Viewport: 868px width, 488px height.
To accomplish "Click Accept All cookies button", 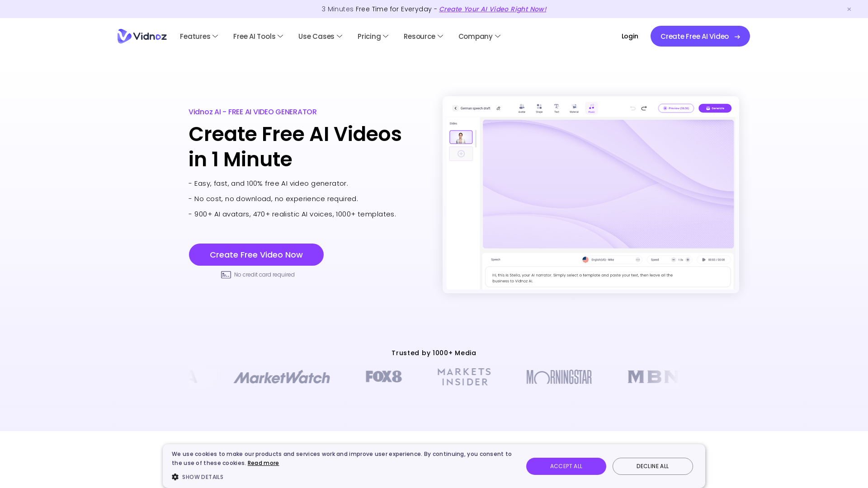I will pos(566,466).
